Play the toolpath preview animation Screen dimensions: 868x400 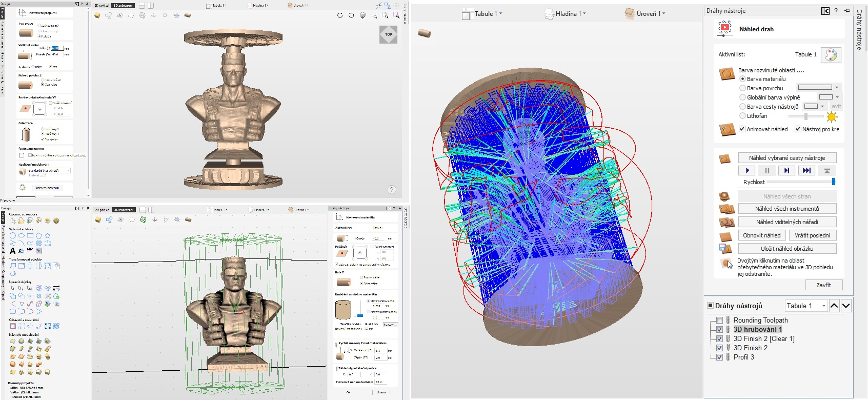pos(748,171)
